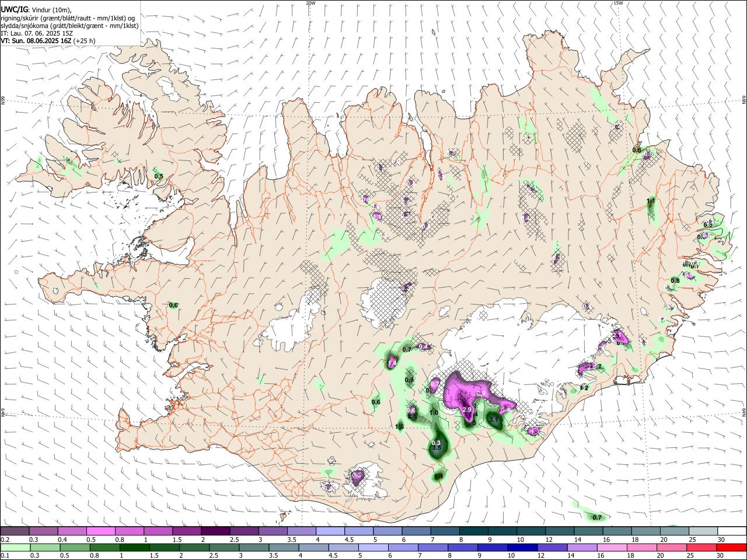The height and width of the screenshot is (560, 747).
Task: Click the UWC/IG title text
Action: (13, 10)
